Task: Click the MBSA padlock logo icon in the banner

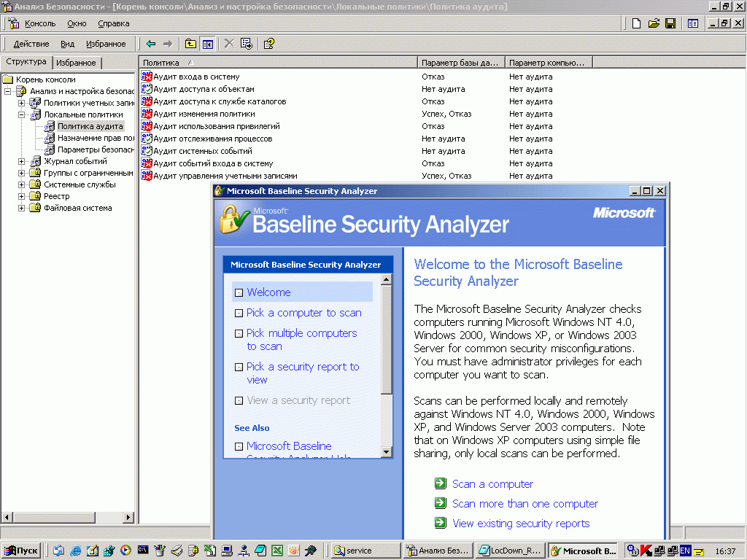Action: point(234,219)
